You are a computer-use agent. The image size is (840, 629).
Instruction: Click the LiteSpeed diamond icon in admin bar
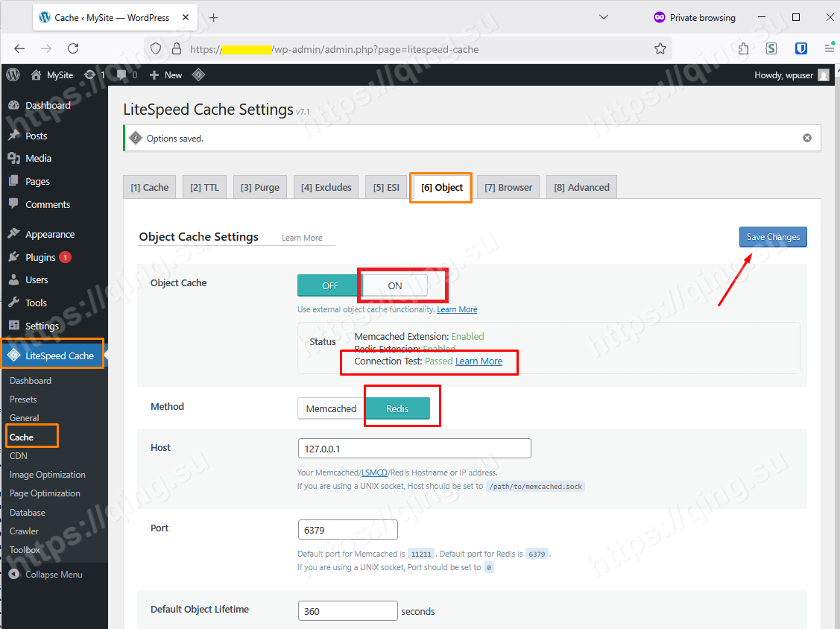(198, 75)
